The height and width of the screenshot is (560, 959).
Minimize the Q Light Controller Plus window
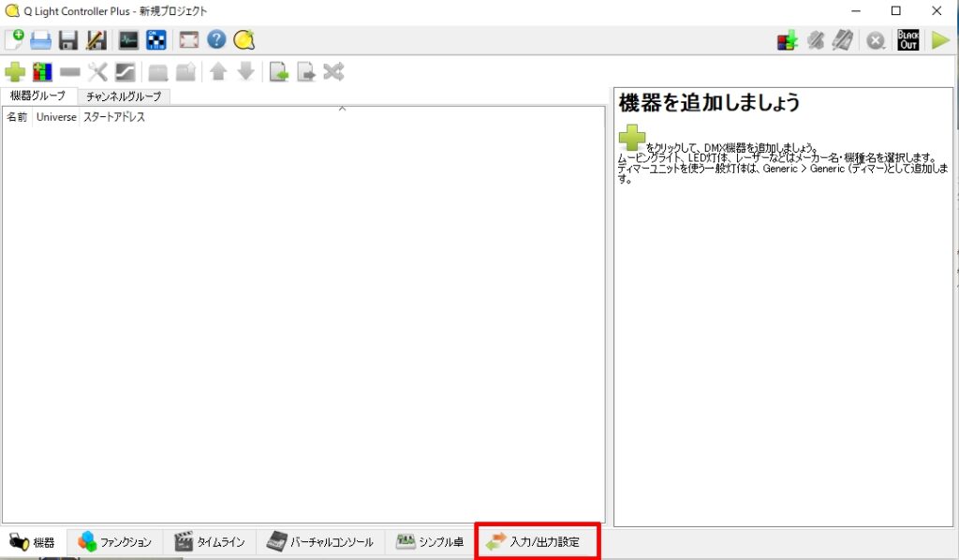(856, 11)
